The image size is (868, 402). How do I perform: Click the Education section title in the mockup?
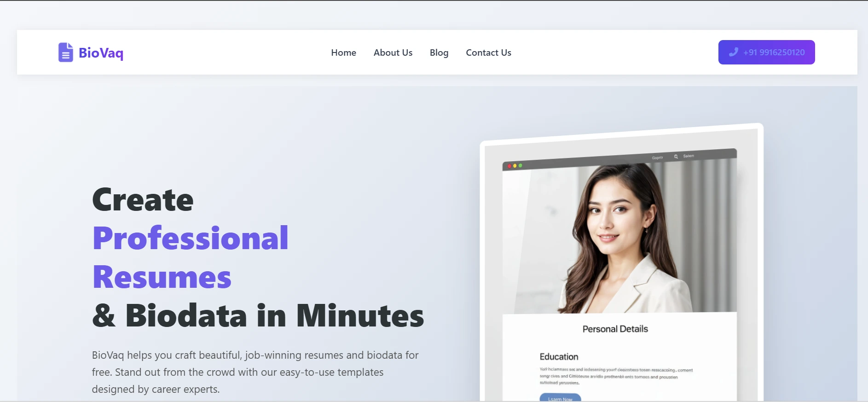(x=559, y=357)
